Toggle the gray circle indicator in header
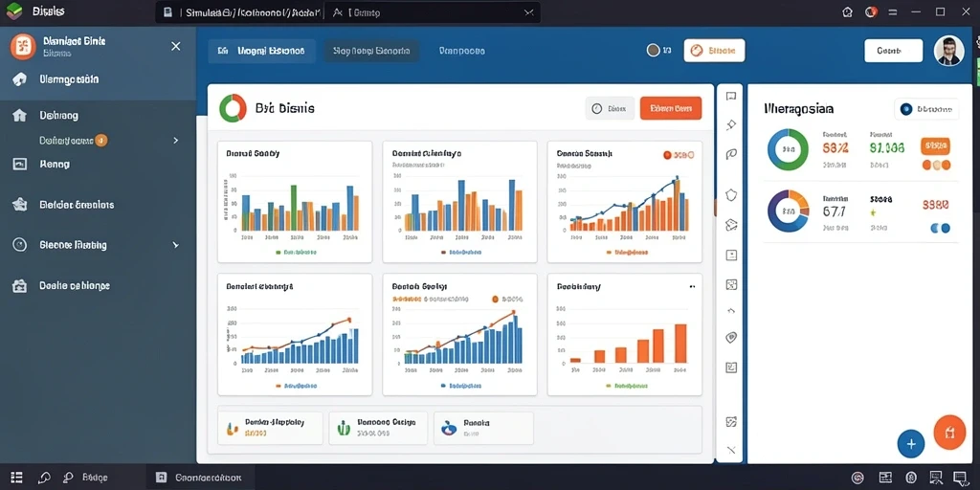Screen dimensions: 980x490 pos(653,51)
